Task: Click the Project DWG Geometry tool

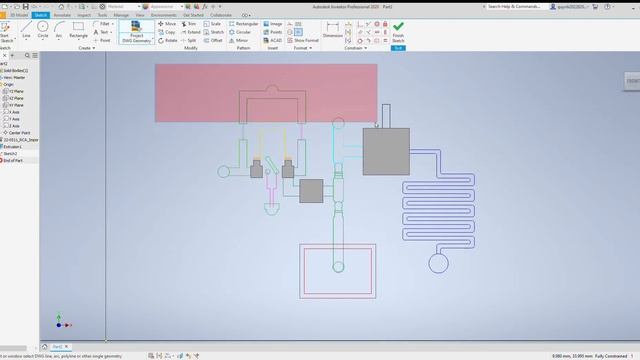Action: (136, 31)
